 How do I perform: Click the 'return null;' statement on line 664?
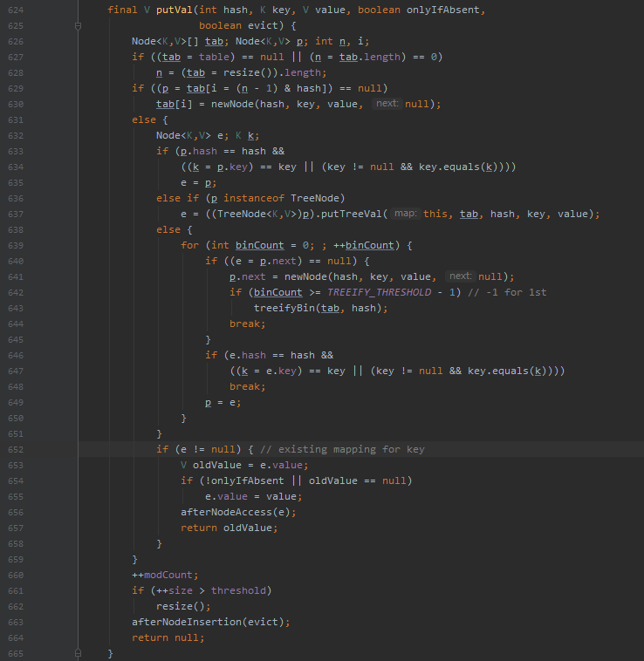click(168, 637)
